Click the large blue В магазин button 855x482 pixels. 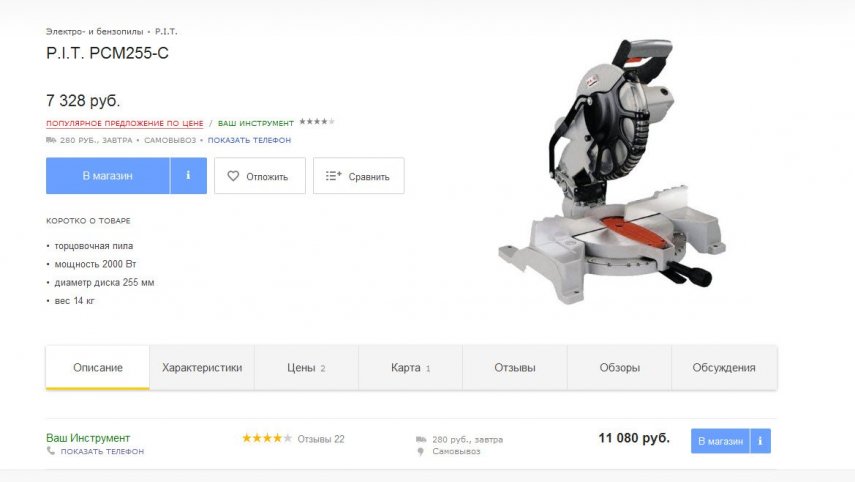point(107,176)
